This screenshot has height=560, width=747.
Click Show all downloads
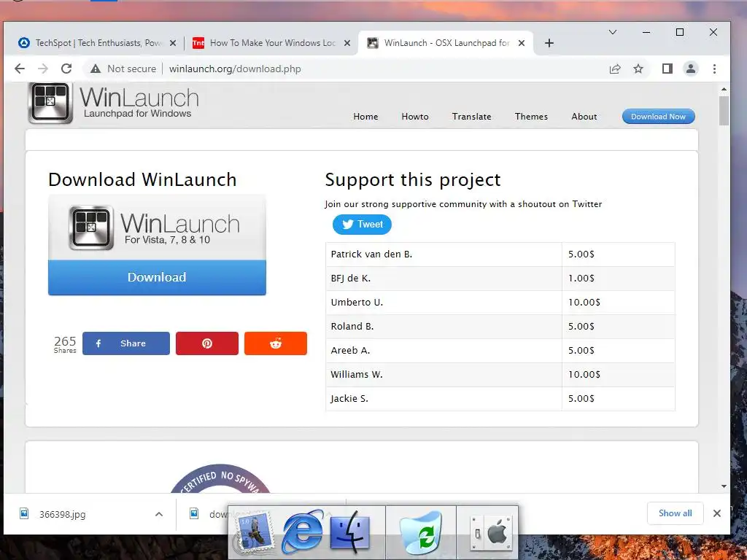(x=675, y=513)
